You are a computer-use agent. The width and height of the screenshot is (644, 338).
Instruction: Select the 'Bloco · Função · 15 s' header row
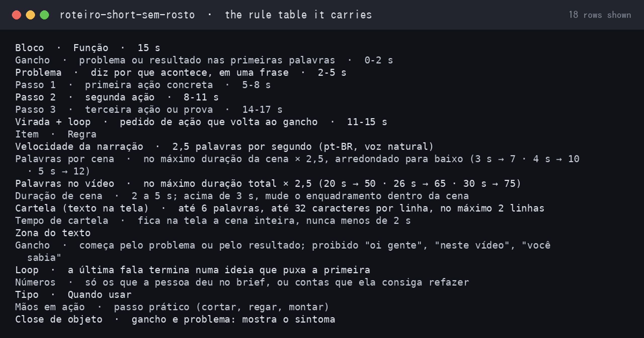tap(88, 48)
